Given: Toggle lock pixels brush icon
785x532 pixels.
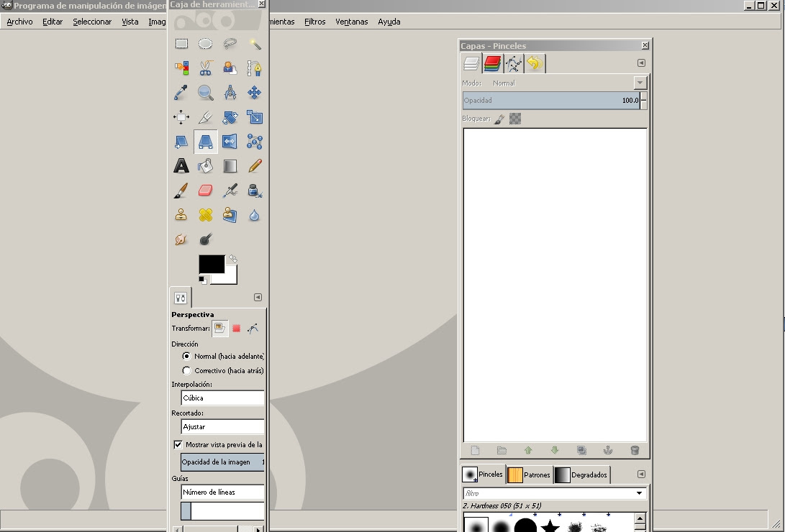Looking at the screenshot, I should click(x=499, y=119).
